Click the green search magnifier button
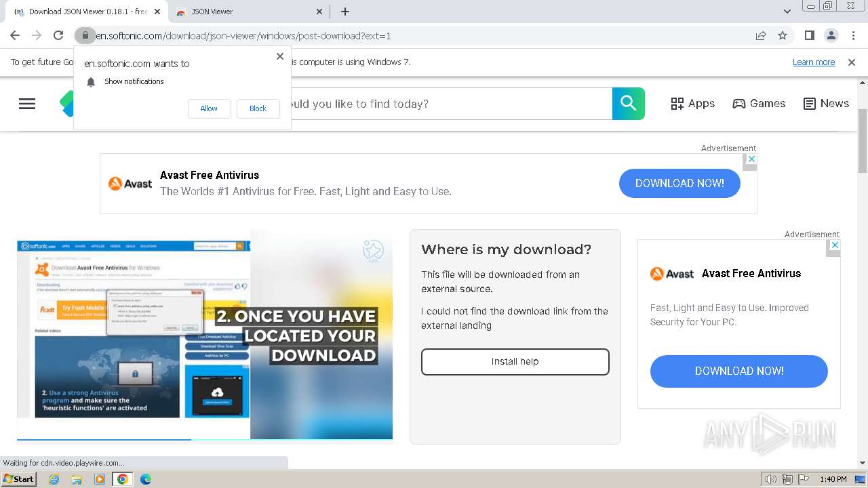Image resolution: width=868 pixels, height=488 pixels. point(629,104)
